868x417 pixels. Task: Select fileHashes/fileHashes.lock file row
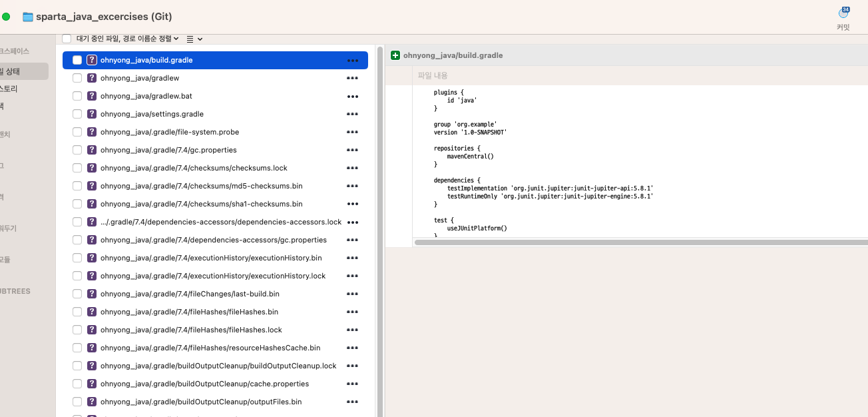(x=215, y=330)
